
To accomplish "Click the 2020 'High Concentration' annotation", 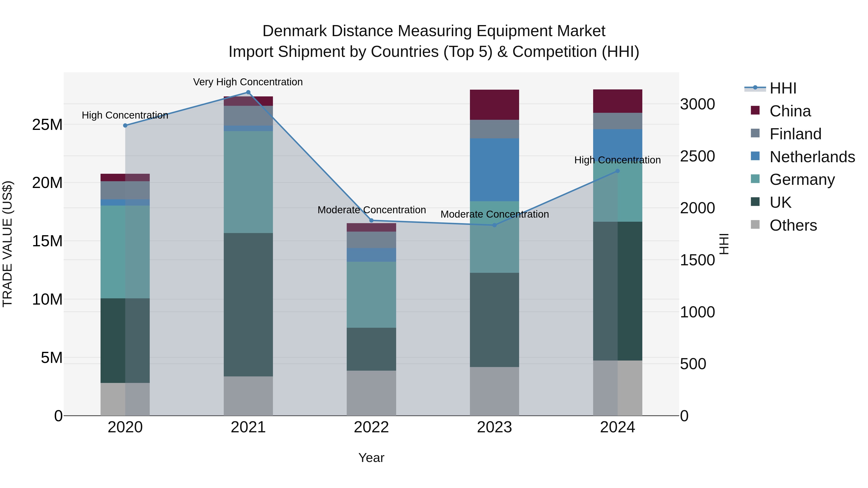I will coord(125,115).
